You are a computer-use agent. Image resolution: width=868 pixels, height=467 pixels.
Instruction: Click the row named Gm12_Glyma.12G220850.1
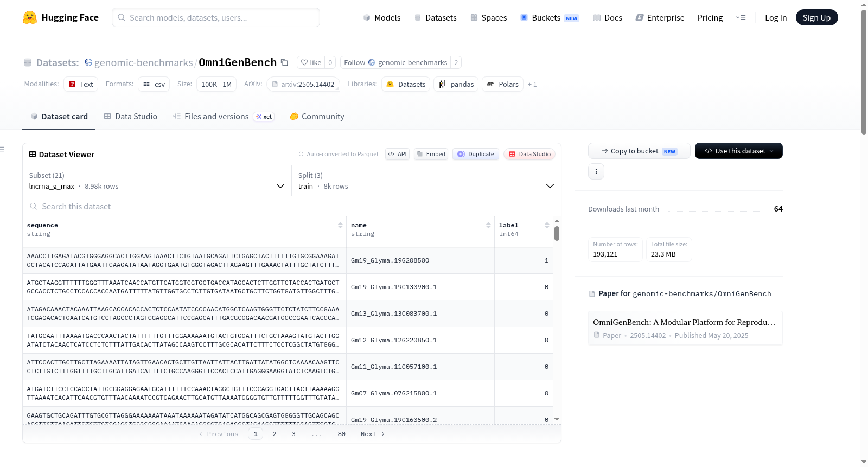pos(288,340)
